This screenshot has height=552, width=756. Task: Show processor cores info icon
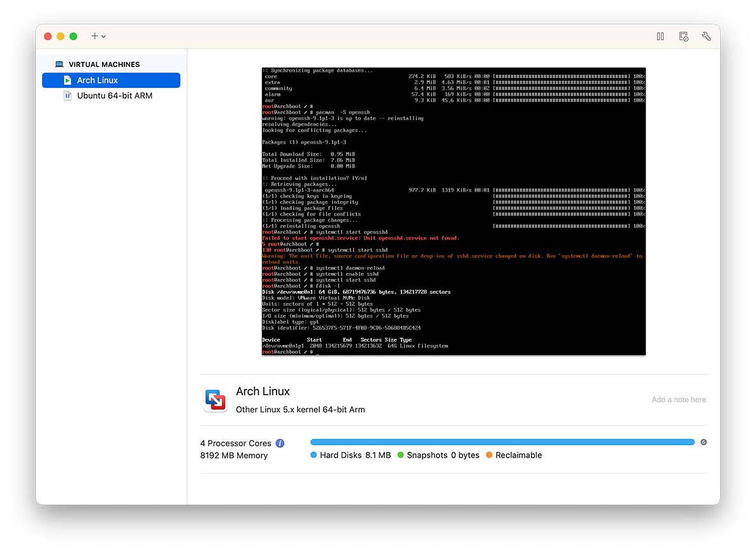280,443
